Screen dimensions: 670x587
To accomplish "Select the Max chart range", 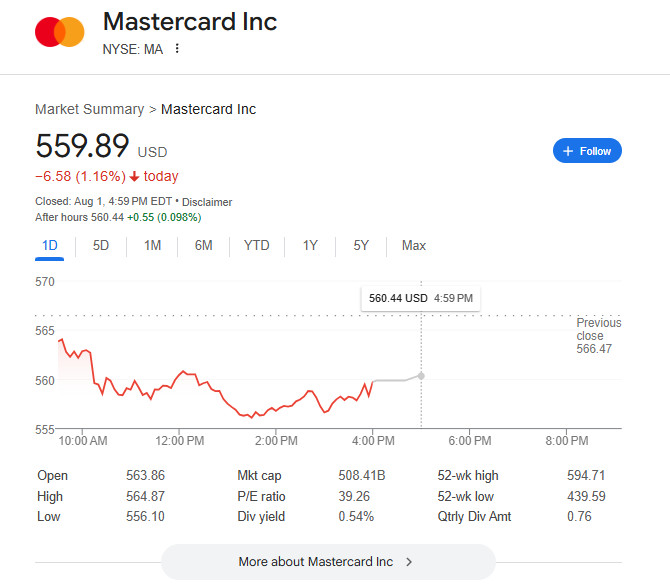I will [414, 245].
